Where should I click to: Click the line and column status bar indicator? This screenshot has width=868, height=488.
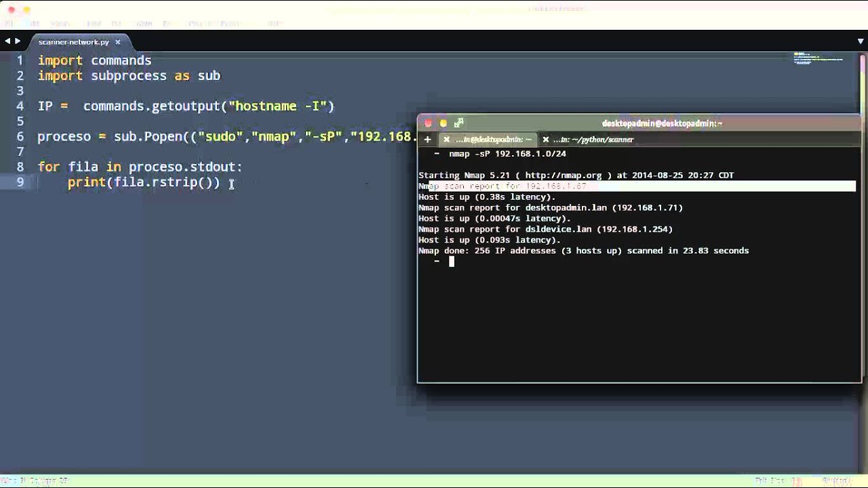click(35, 481)
